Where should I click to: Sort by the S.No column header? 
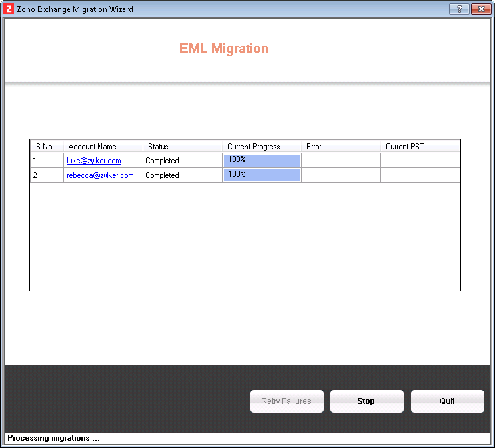coord(45,147)
